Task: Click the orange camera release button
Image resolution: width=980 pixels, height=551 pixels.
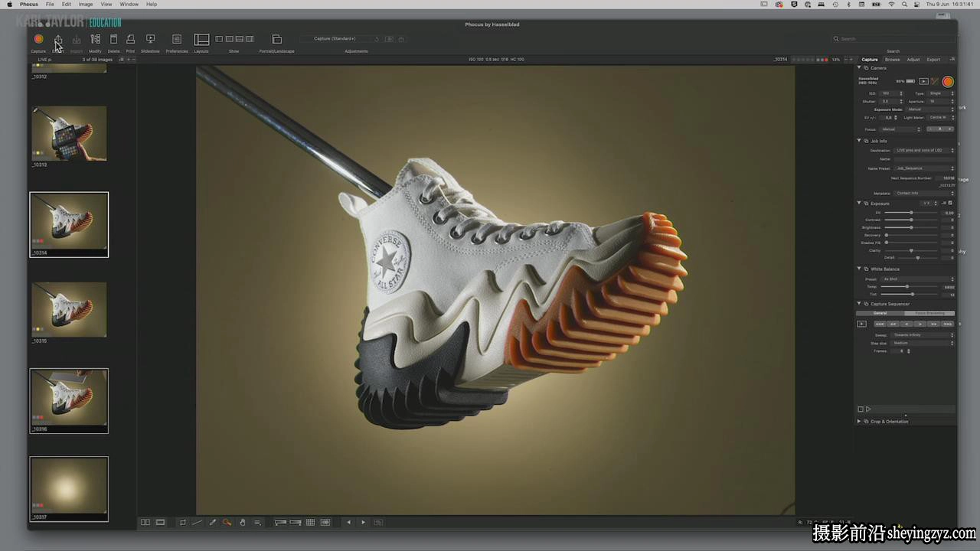Action: click(948, 81)
